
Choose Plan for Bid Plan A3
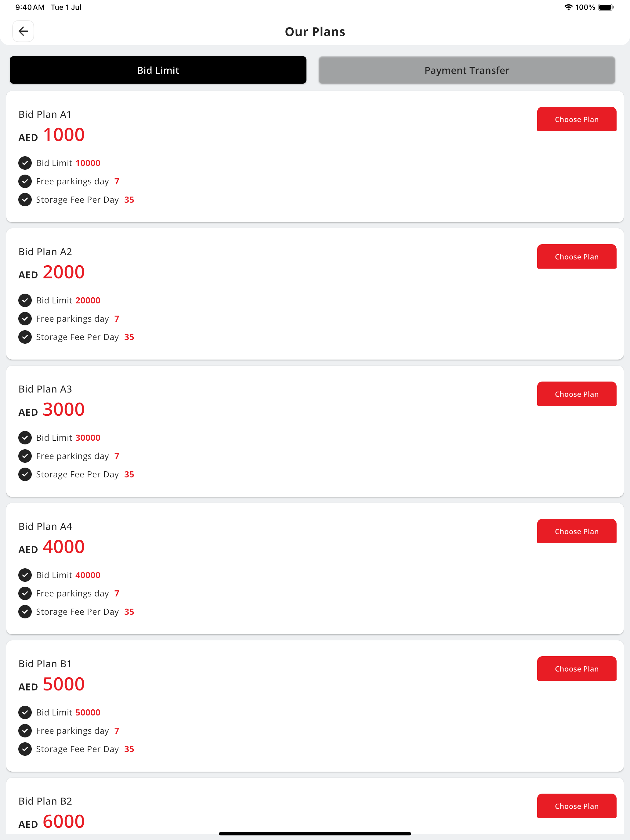pos(577,394)
